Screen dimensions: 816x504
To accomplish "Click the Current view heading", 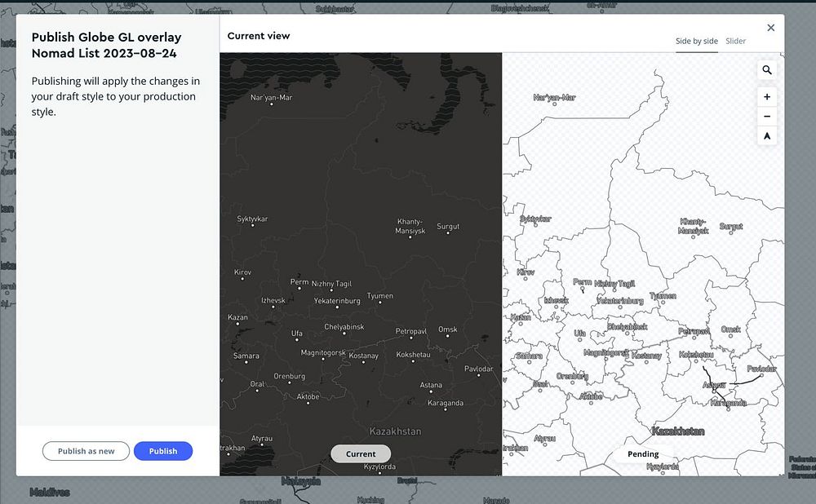I will 259,36.
